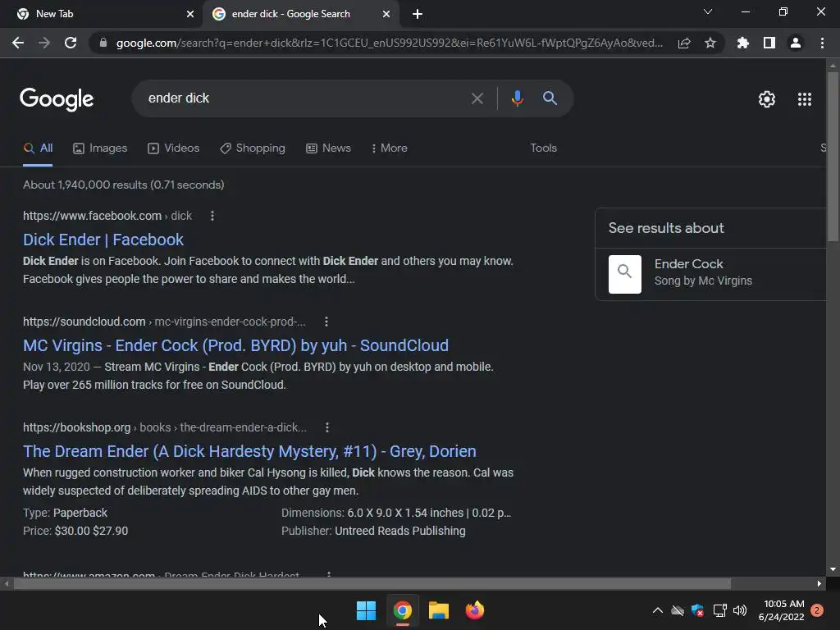Open File Explorer from the taskbar

point(439,610)
